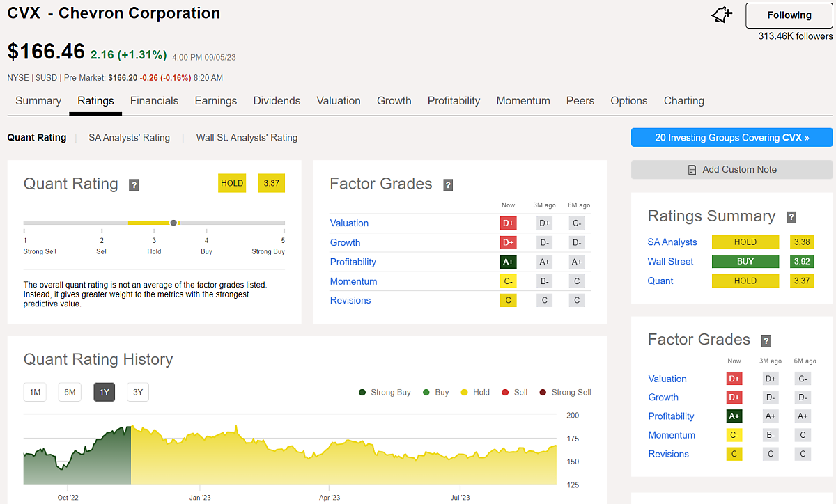Click the note icon in Add Custom Note
The height and width of the screenshot is (504, 836).
coord(692,170)
